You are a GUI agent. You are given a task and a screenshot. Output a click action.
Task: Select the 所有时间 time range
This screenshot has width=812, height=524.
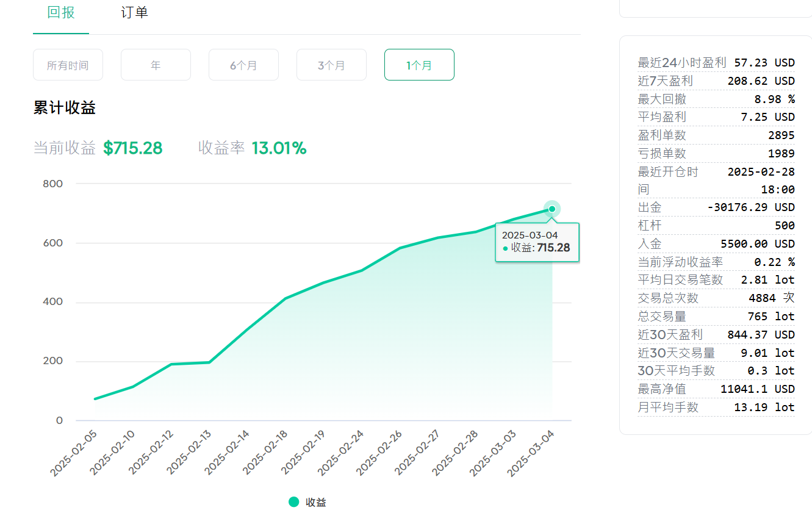pyautogui.click(x=68, y=65)
